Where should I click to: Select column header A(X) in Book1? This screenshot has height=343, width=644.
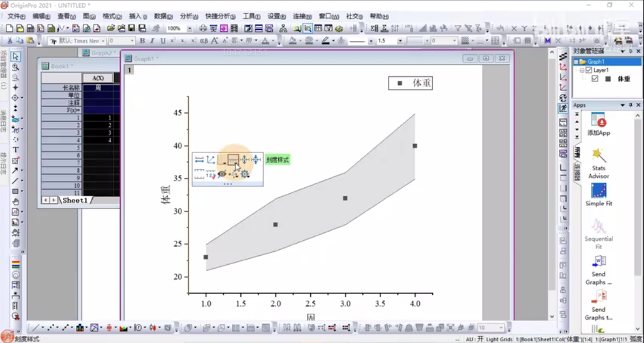pyautogui.click(x=98, y=78)
